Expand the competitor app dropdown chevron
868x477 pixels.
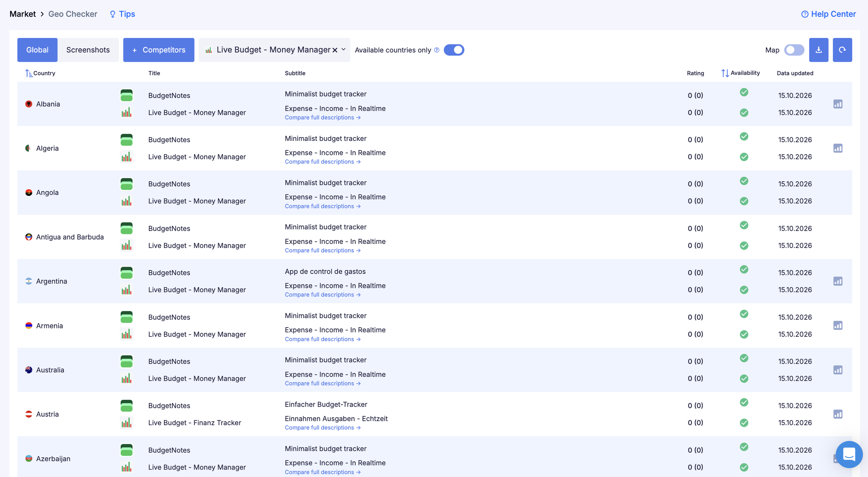tap(343, 49)
